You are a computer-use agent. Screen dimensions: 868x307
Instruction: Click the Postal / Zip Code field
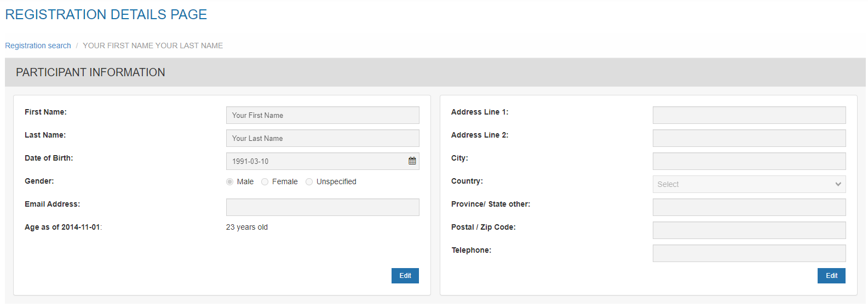tap(749, 230)
